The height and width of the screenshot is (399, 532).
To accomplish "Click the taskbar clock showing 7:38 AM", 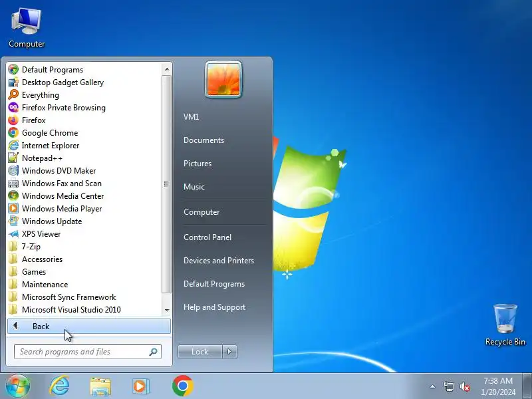I will pos(498,386).
